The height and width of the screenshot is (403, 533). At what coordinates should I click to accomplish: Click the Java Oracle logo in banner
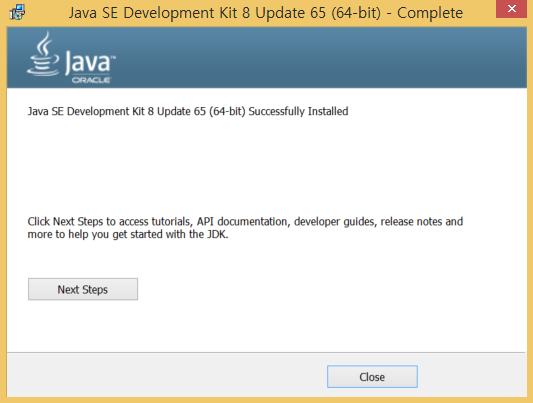tap(71, 57)
